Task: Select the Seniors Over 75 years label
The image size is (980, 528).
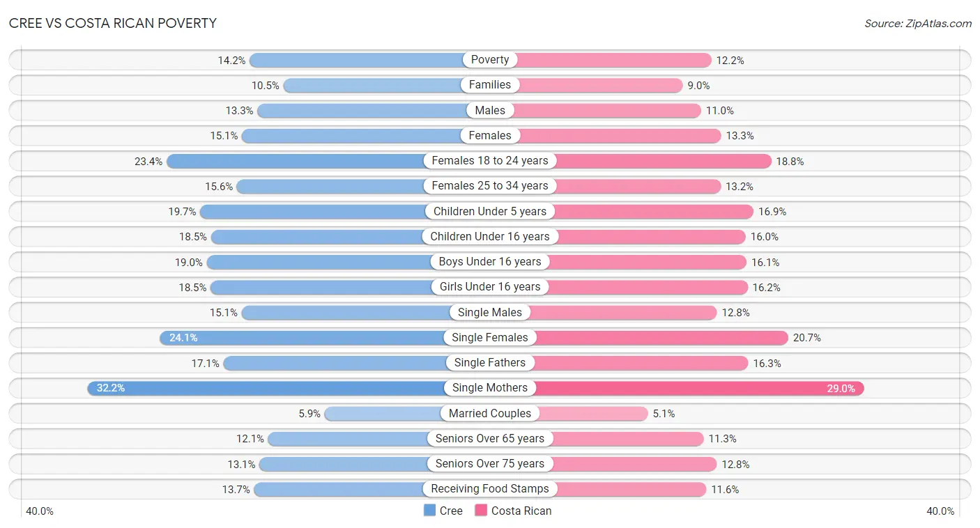Action: click(490, 464)
